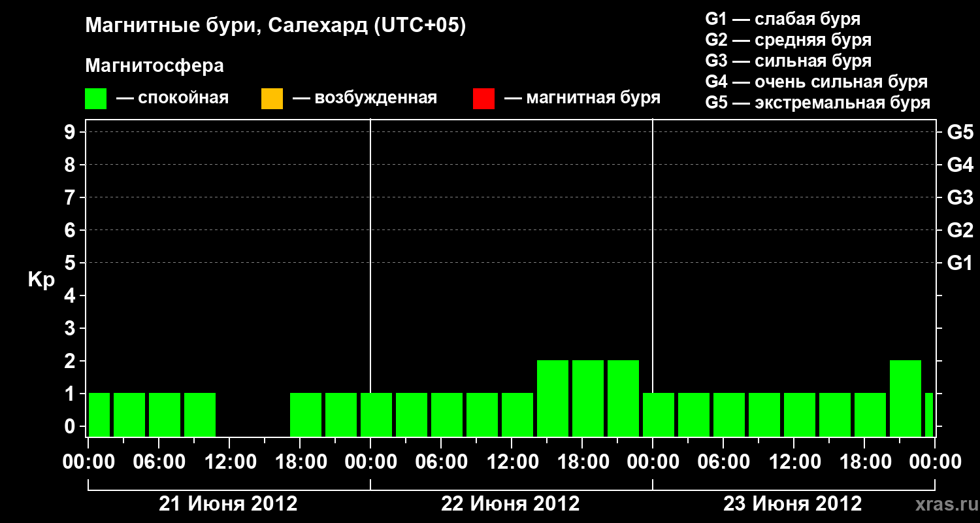This screenshot has width=980, height=523.
Task: Click the Kp axis label
Action: 41,280
